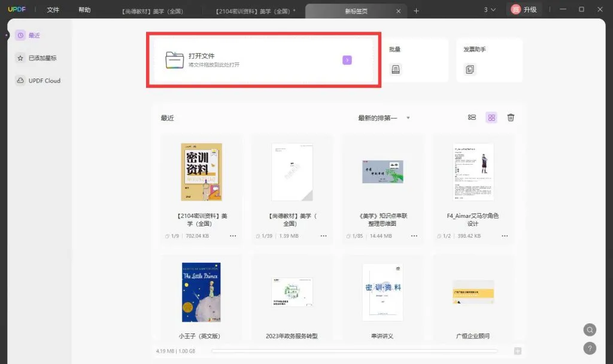Open the trash bin for recent files
The height and width of the screenshot is (364, 613).
pyautogui.click(x=510, y=117)
